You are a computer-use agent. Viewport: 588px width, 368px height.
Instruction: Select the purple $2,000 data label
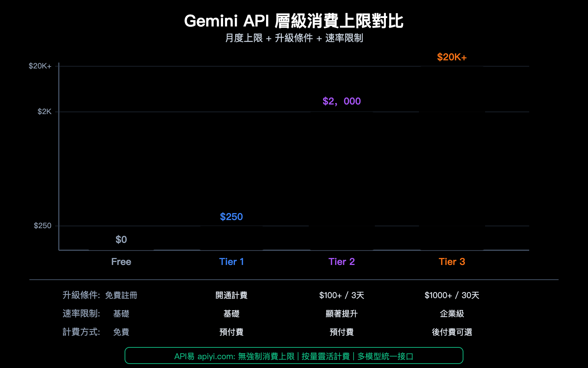tap(341, 101)
